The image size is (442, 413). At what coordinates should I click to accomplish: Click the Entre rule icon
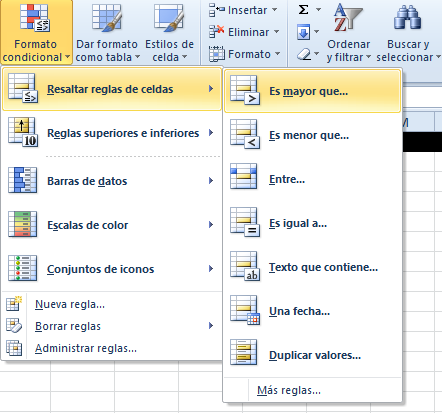pos(244,176)
